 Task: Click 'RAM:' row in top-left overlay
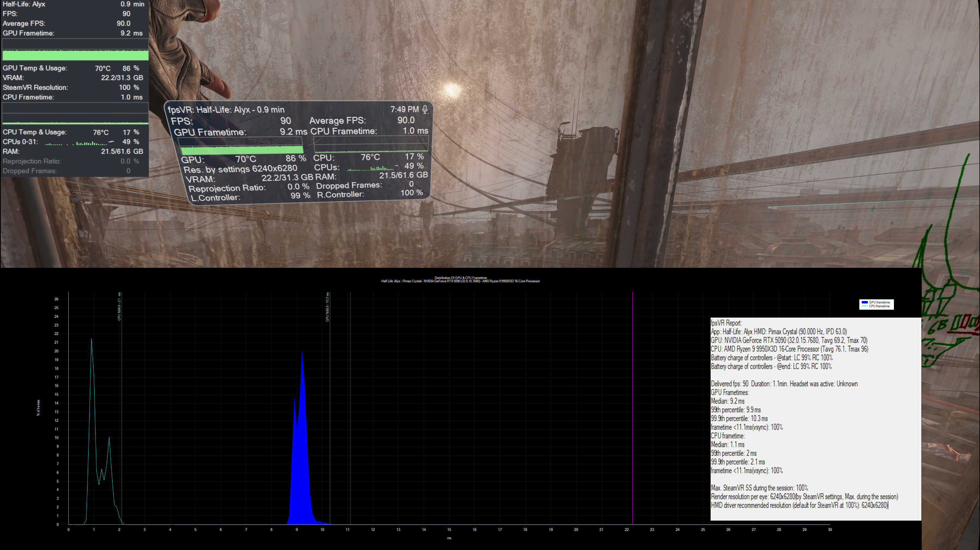pyautogui.click(x=74, y=152)
